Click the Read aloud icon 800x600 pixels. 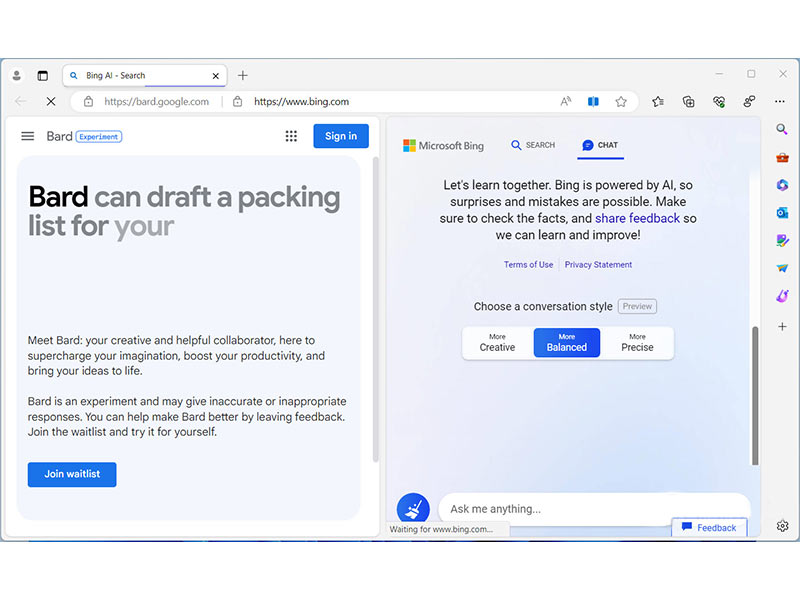coord(565,102)
